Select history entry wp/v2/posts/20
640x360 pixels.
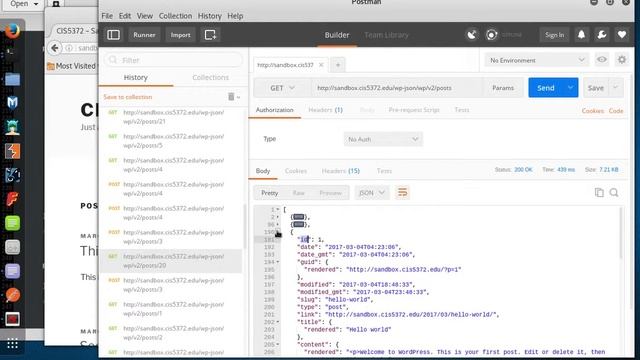click(x=171, y=261)
